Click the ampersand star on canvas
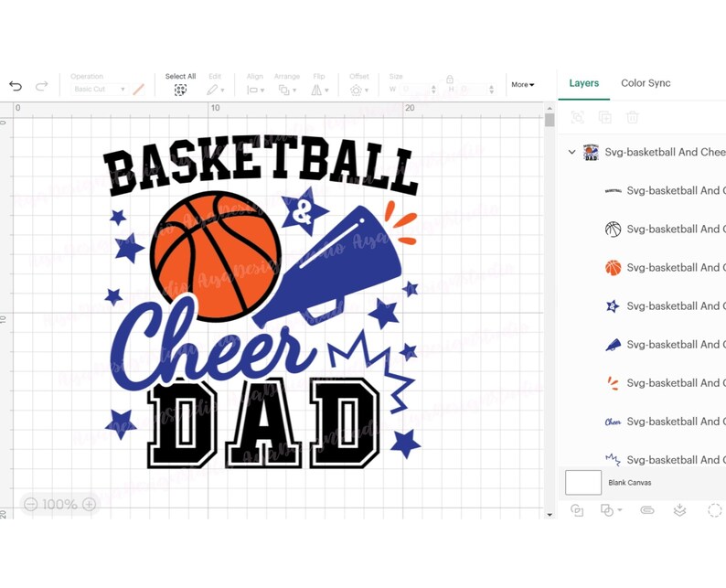Image resolution: width=726 pixels, height=588 pixels. coord(304,210)
